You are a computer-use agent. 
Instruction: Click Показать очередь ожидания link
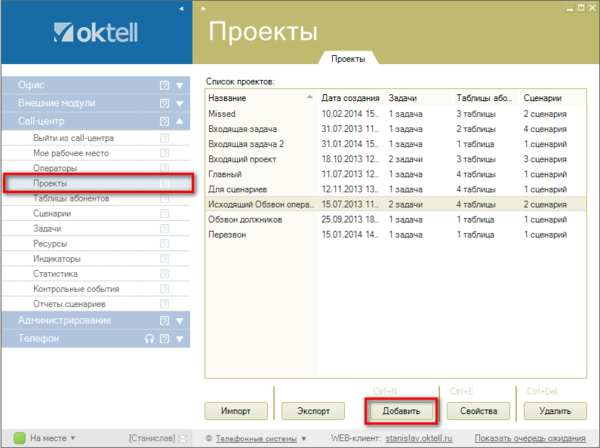[530, 438]
